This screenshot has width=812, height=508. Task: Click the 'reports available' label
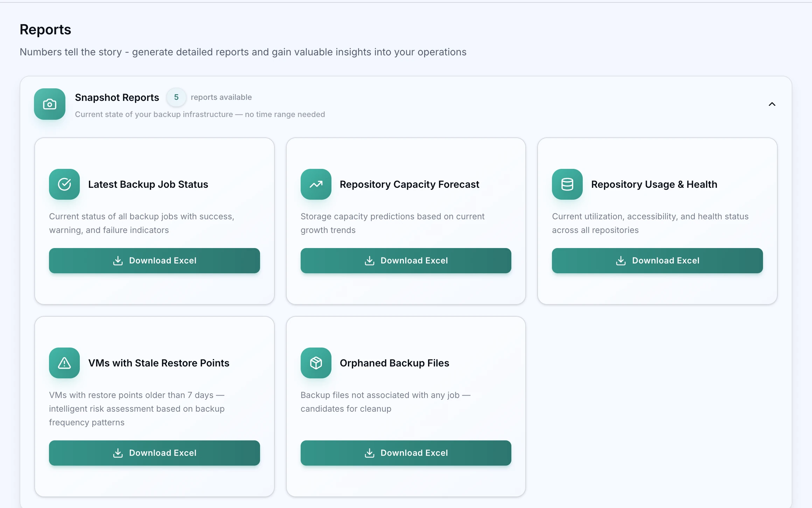tap(221, 97)
